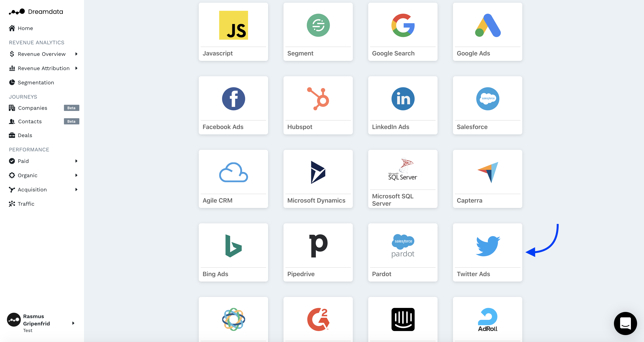Click the Hubspot card label
This screenshot has width=644, height=342.
coord(300,127)
